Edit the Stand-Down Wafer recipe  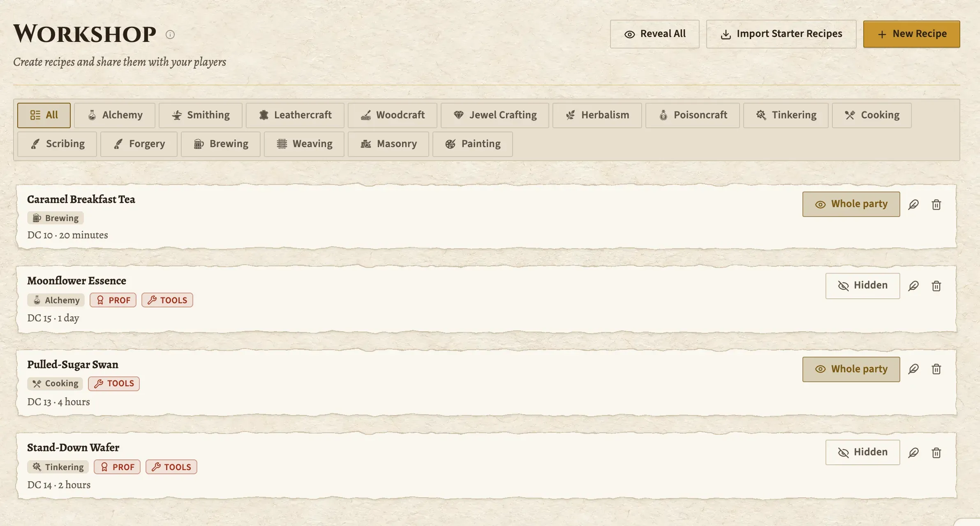[913, 452]
